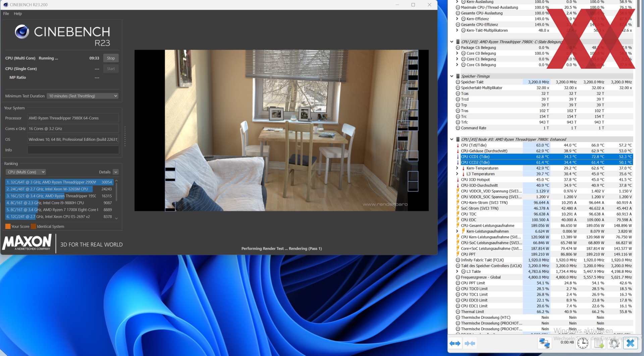Click the Thermische Drosselung (HTC) row
The width and height of the screenshot is (644, 356).
(x=544, y=317)
